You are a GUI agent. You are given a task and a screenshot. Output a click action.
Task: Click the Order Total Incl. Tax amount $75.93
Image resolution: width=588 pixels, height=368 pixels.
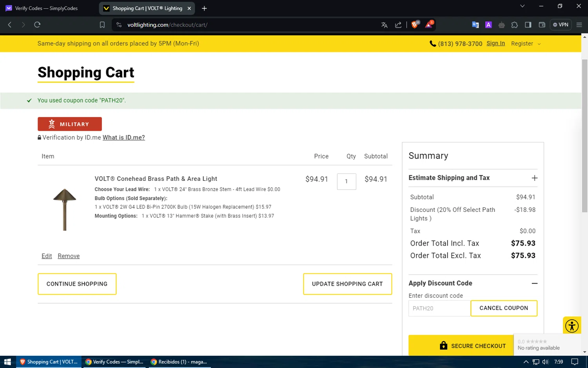pos(523,243)
